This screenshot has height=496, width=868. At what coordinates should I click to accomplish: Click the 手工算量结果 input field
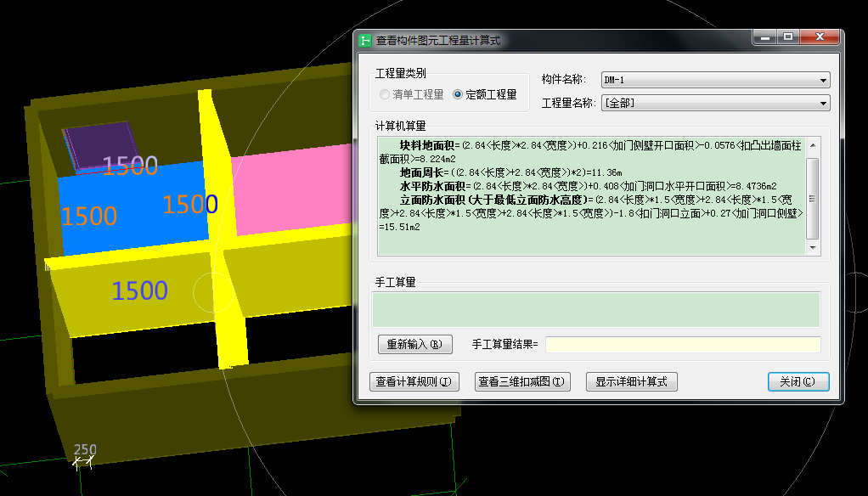tap(683, 344)
